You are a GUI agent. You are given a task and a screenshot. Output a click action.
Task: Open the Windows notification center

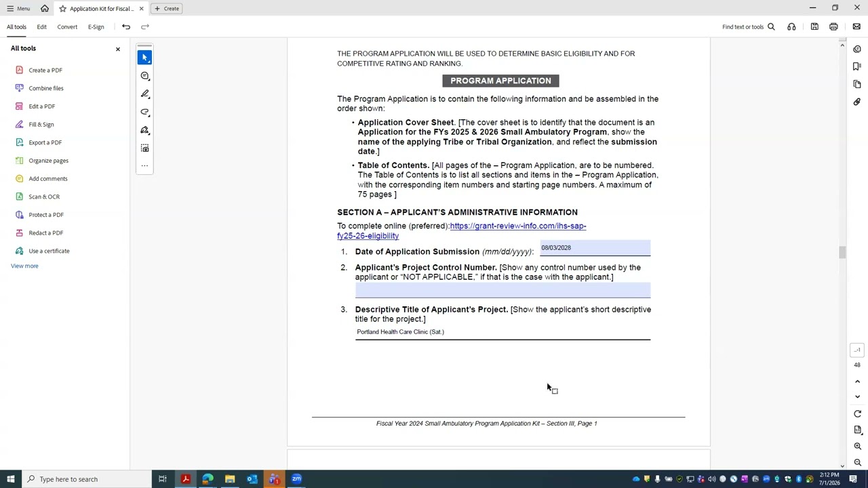point(853,479)
